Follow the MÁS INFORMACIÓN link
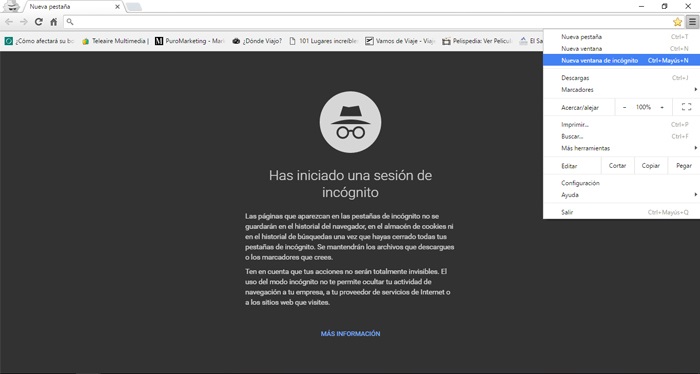 tap(350, 334)
